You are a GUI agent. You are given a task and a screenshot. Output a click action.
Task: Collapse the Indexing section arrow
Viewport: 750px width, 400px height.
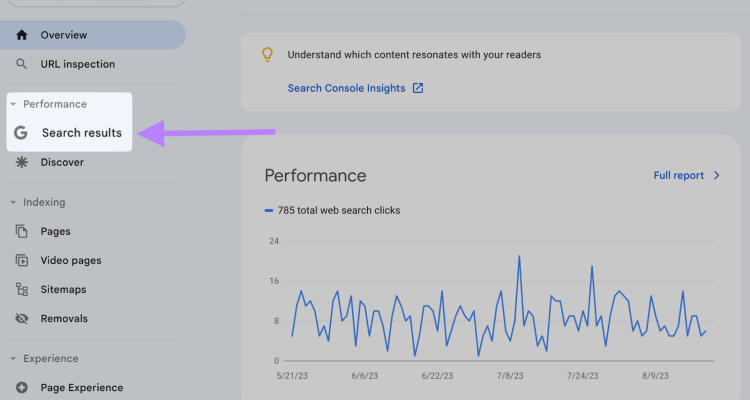tap(13, 202)
